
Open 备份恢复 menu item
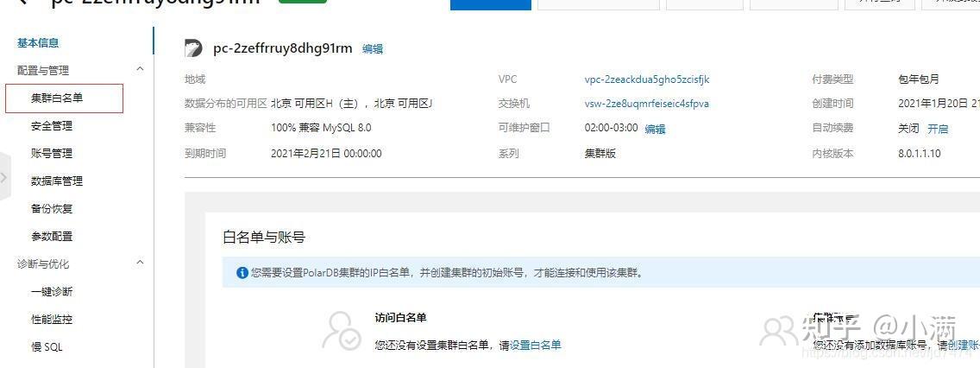point(52,208)
